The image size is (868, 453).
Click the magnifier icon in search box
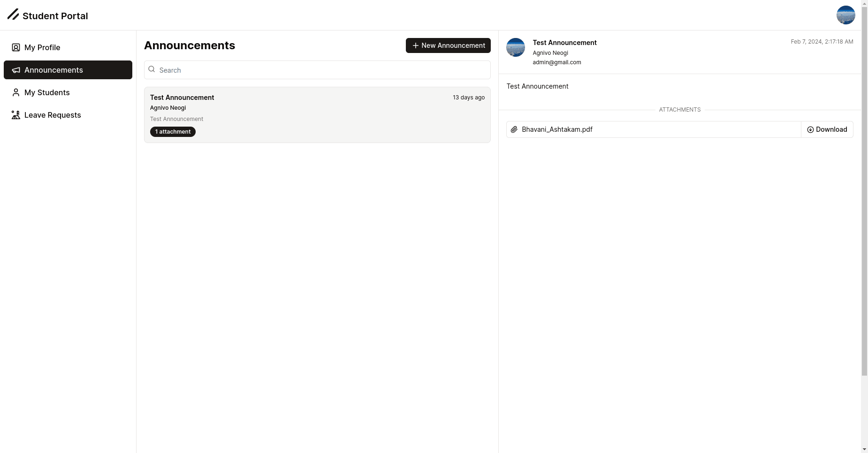[152, 69]
